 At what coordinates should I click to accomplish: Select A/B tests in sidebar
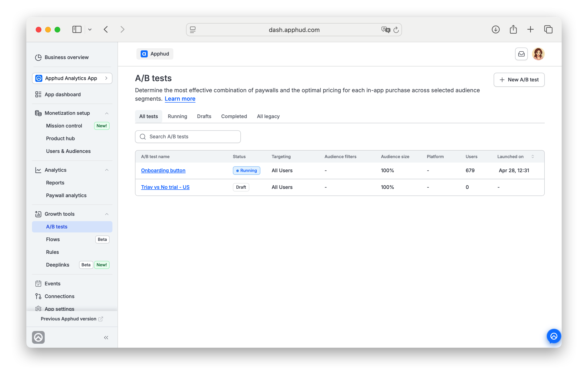[72, 227]
